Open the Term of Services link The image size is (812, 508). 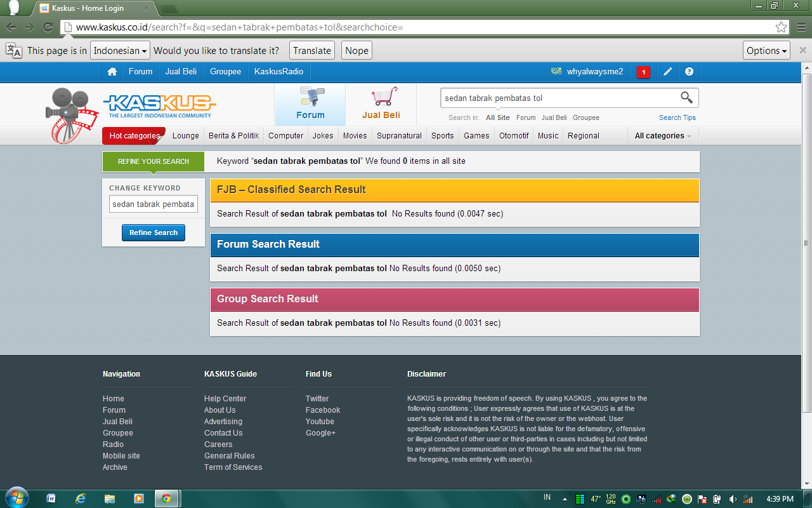pos(233,467)
